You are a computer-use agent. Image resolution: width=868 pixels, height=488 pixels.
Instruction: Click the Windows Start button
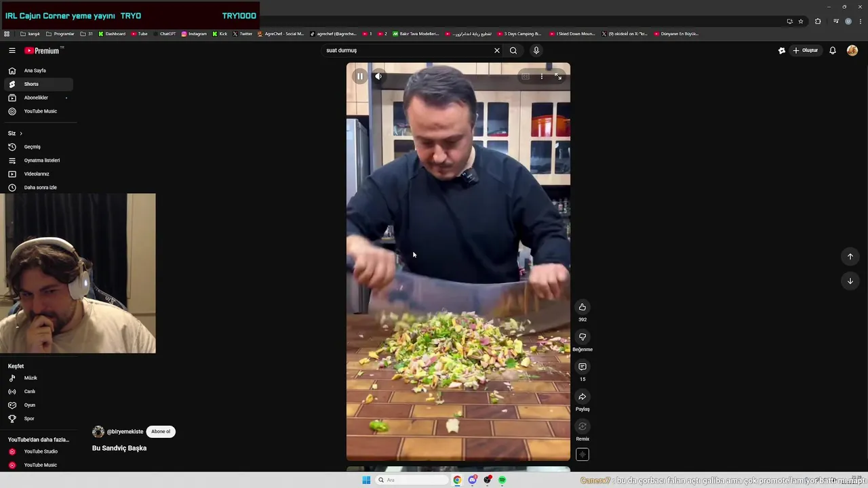(x=366, y=480)
